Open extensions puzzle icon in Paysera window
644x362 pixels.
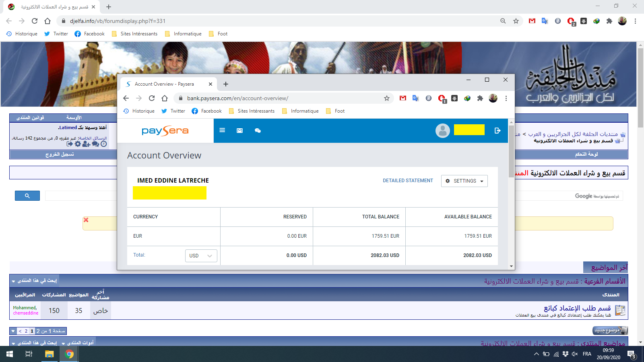480,98
